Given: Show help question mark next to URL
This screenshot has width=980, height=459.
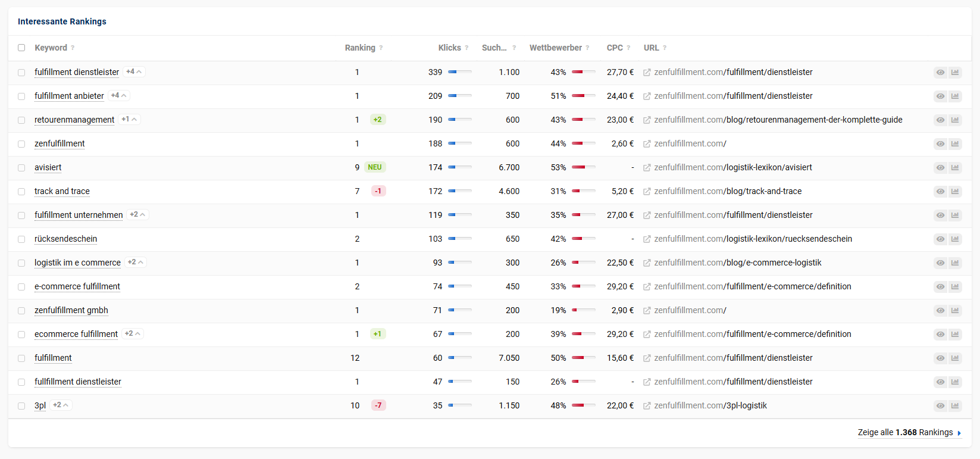Looking at the screenshot, I should tap(665, 48).
